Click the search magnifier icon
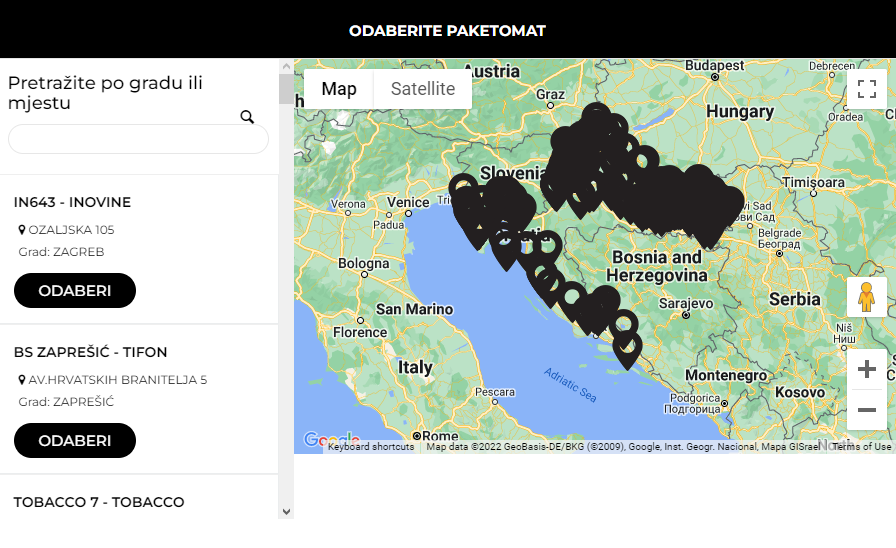Screen dimensions: 896x548 coord(247,117)
